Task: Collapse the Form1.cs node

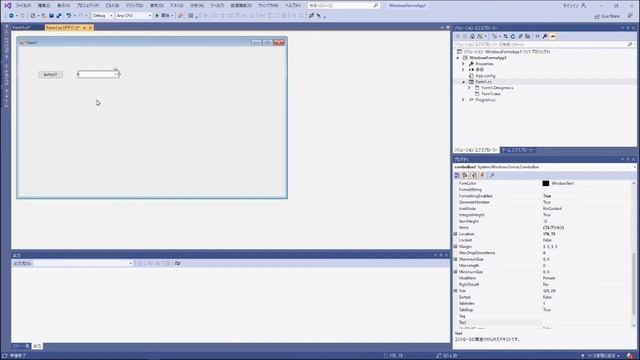Action: coord(463,82)
